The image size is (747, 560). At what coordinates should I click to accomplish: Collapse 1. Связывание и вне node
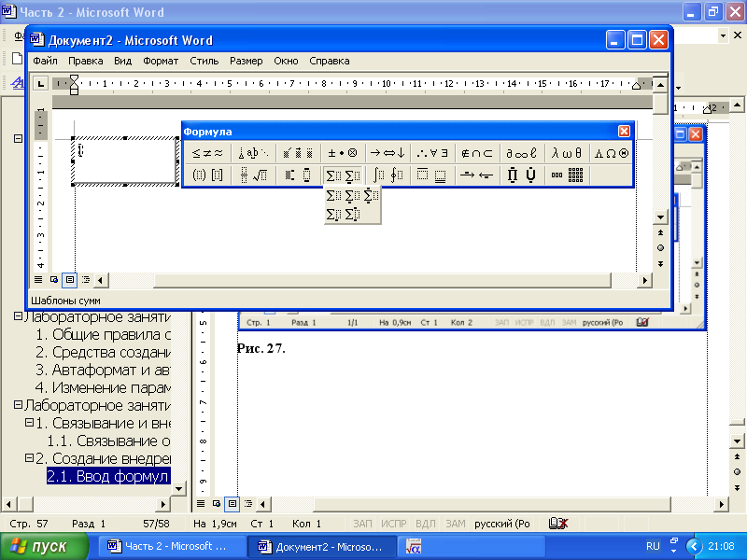click(29, 422)
